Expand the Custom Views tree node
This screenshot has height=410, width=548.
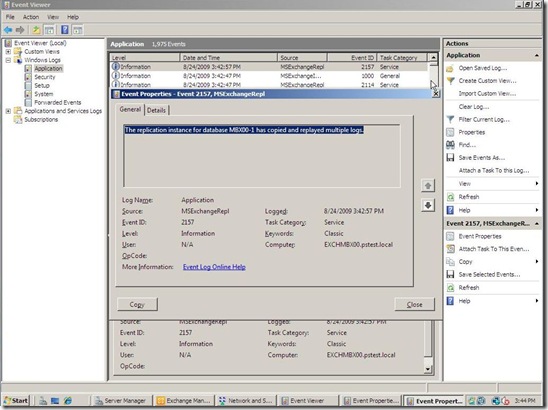click(x=8, y=51)
